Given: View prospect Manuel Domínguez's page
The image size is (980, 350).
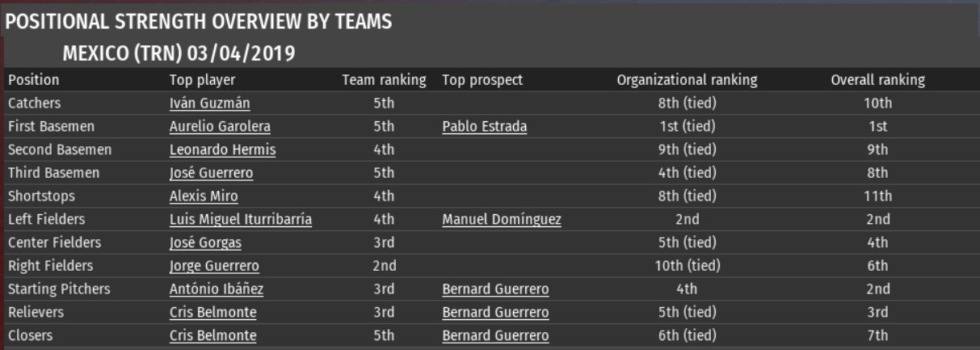Looking at the screenshot, I should pos(502,220).
